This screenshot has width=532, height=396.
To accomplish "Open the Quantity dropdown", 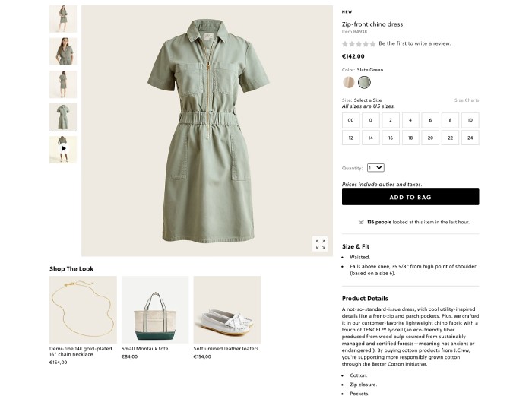I will click(375, 167).
